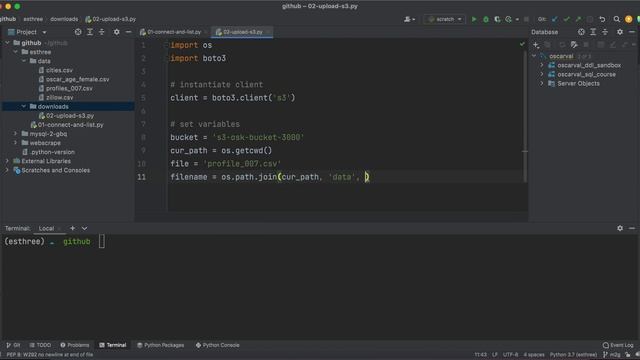Viewport: 640px width, 360px height.
Task: Hide the Terminal tool window
Action: (632, 228)
